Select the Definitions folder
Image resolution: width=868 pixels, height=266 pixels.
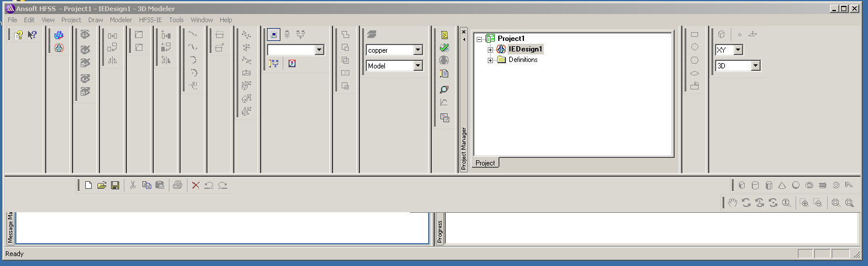523,60
